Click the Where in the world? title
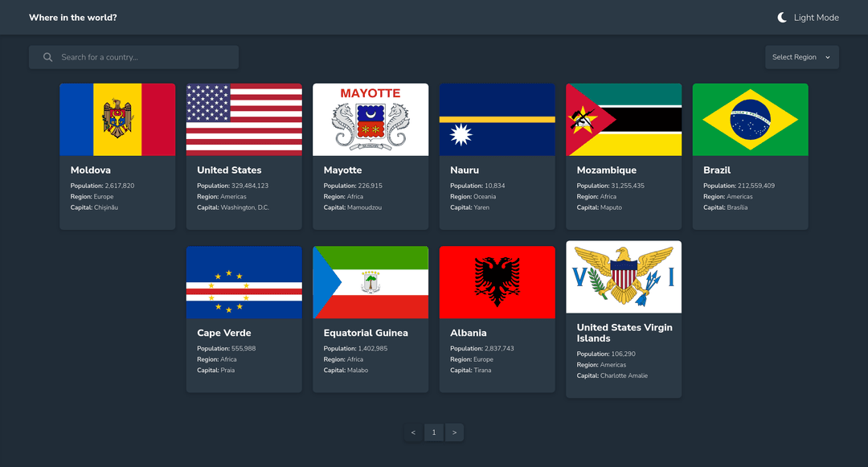 pos(73,18)
